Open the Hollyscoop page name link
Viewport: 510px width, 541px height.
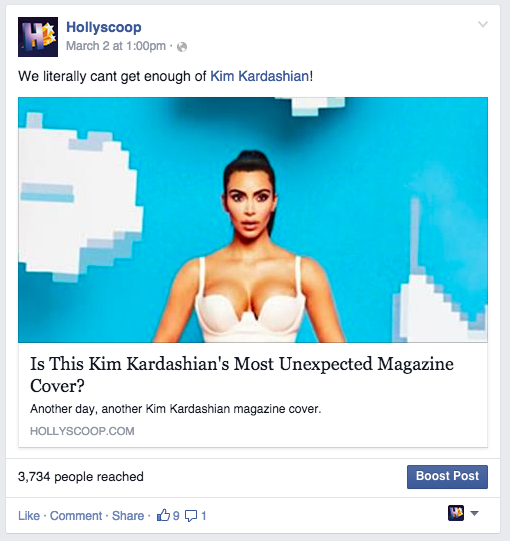[x=104, y=27]
